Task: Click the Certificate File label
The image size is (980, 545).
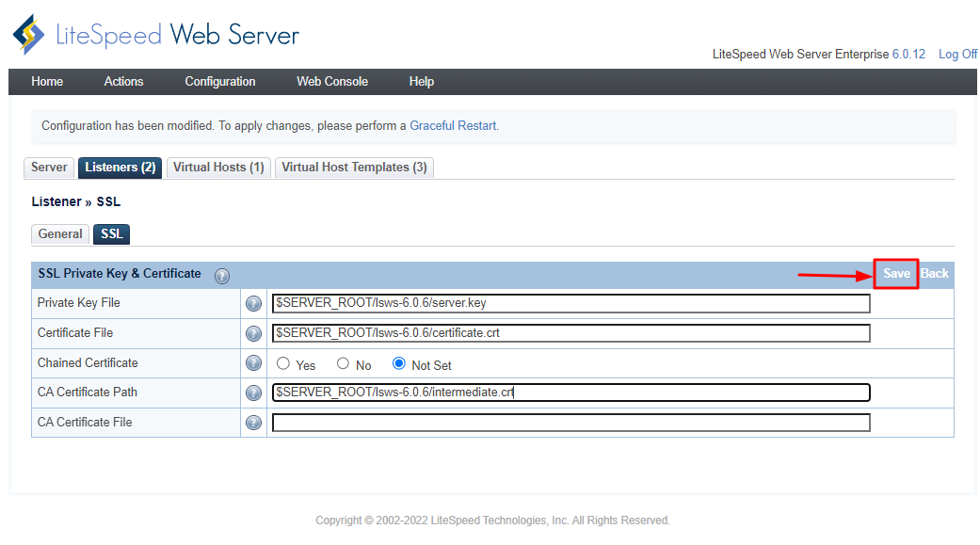Action: pos(75,332)
